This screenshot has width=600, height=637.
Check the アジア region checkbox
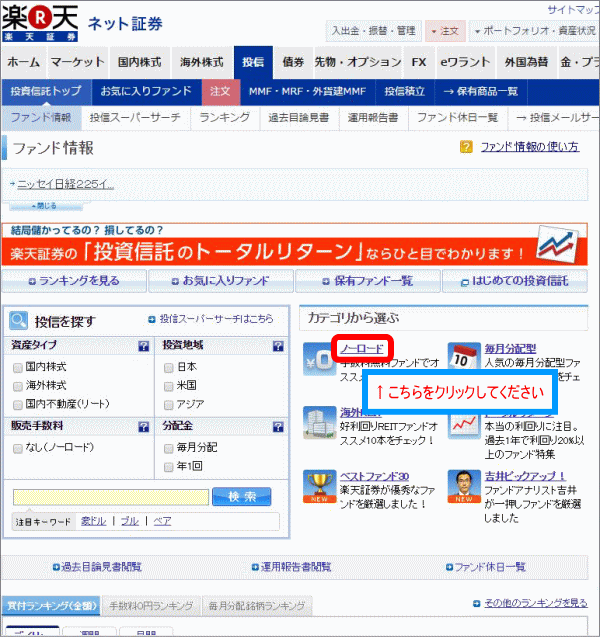point(169,405)
